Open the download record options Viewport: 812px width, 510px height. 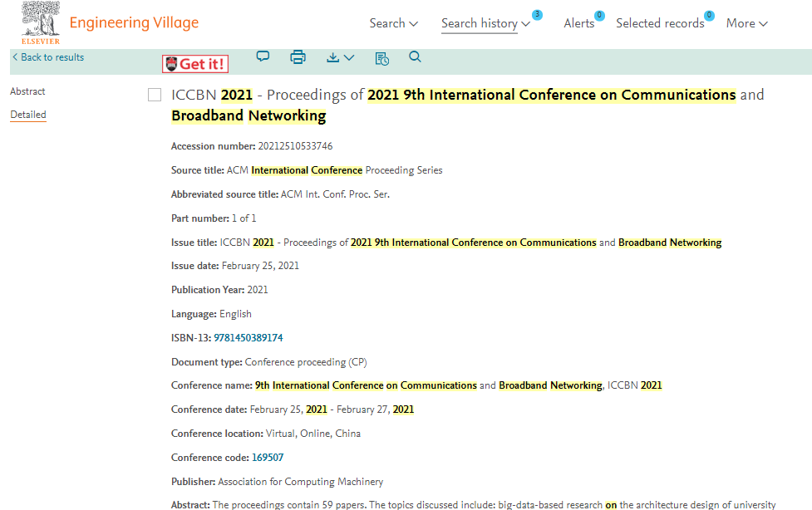[x=340, y=57]
